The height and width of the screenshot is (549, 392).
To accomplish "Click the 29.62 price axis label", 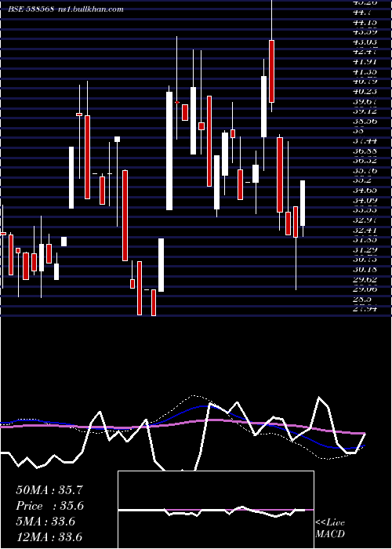I will point(365,279).
